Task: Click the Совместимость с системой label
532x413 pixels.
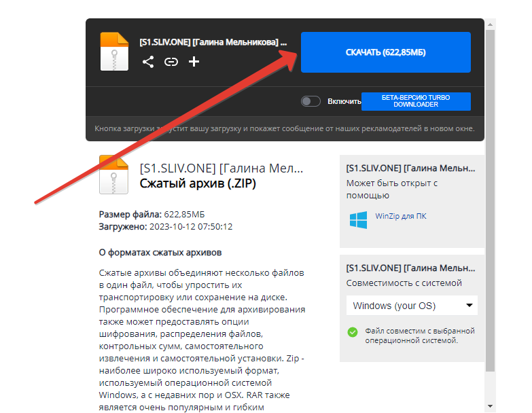Action: [404, 283]
